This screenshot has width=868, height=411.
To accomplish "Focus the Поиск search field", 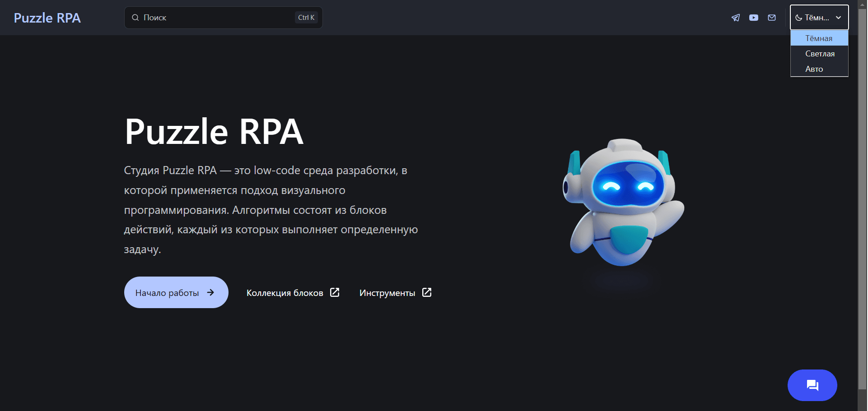I will 217,18.
